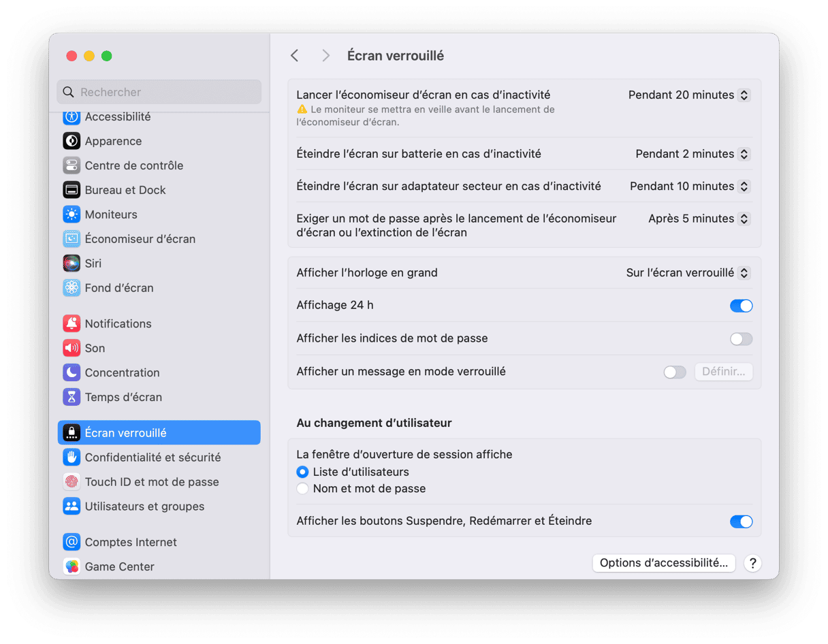Click the Fond d'écran flower icon

coord(71,288)
